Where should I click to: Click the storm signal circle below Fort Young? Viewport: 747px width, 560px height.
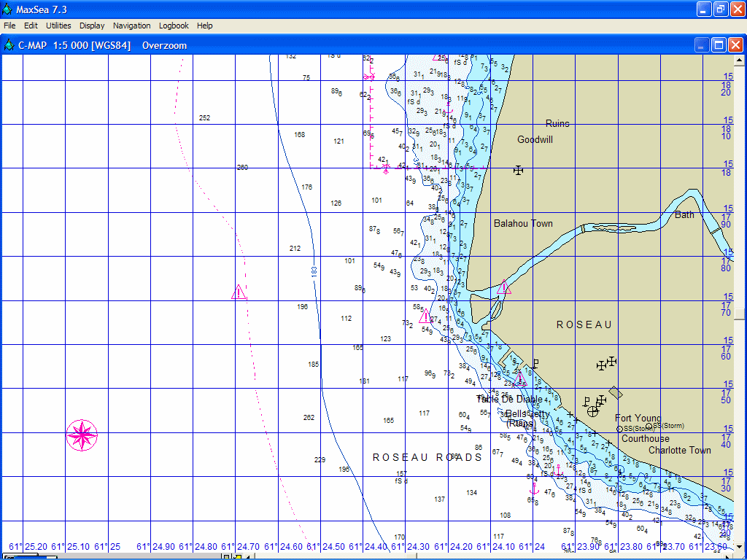[620, 429]
